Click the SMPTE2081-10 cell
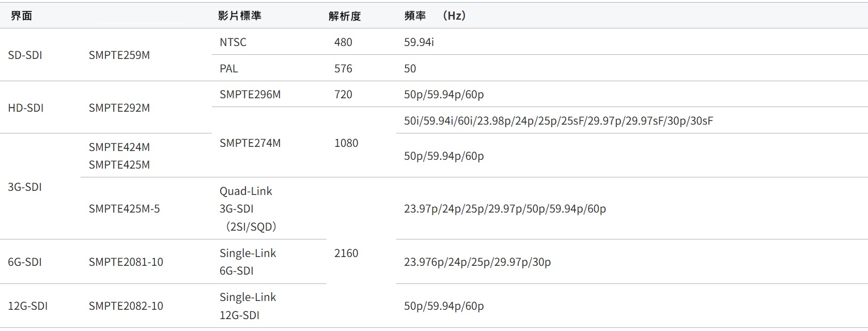Viewport: 868px width, 331px height. coord(126,262)
